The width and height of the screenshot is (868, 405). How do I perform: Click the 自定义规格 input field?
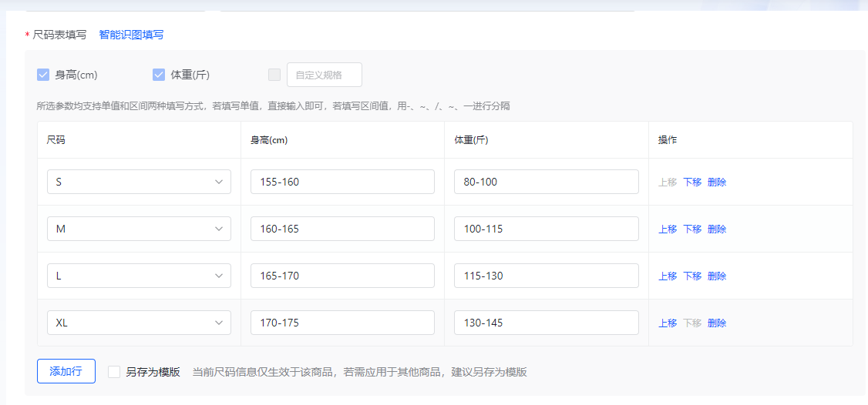pyautogui.click(x=324, y=75)
